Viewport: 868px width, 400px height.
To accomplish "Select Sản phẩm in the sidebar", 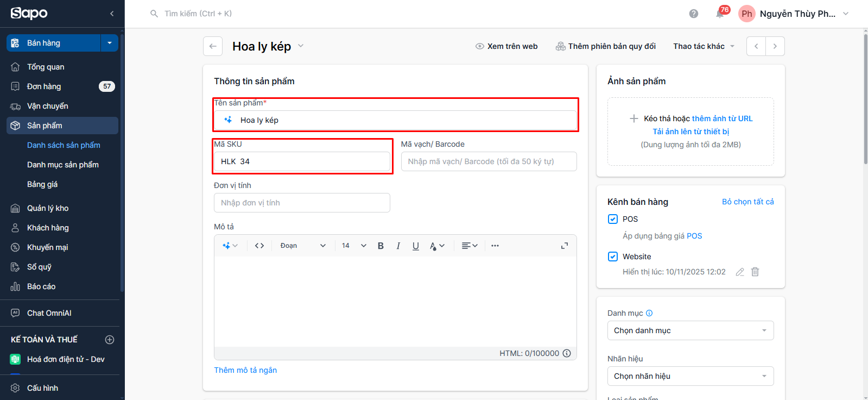I will coord(62,126).
